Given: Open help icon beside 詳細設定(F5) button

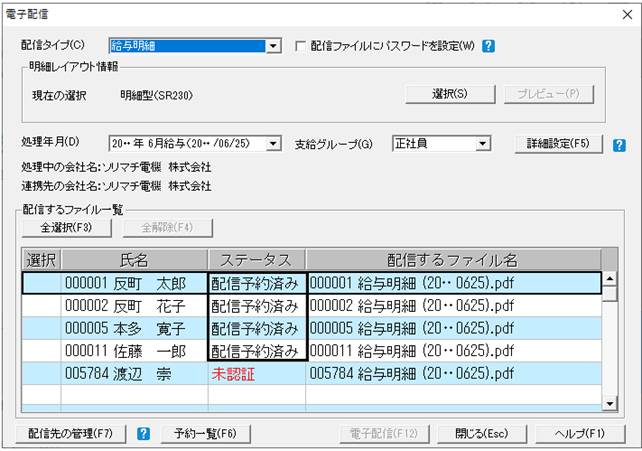Looking at the screenshot, I should (x=619, y=145).
